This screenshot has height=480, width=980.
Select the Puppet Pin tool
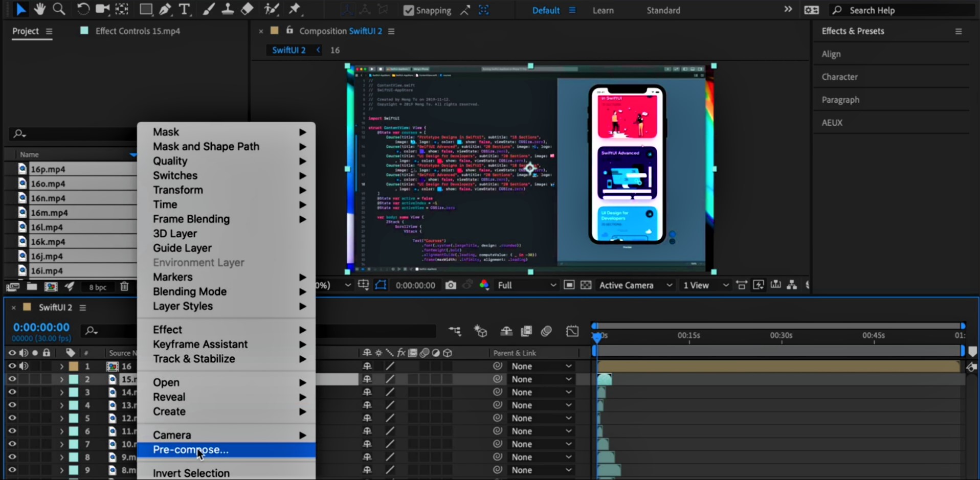point(295,9)
